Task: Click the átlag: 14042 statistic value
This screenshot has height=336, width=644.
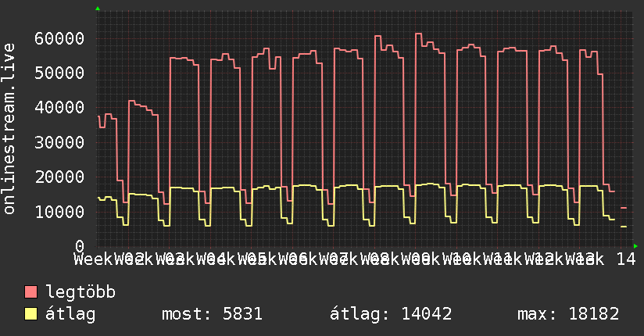Action: point(391,314)
